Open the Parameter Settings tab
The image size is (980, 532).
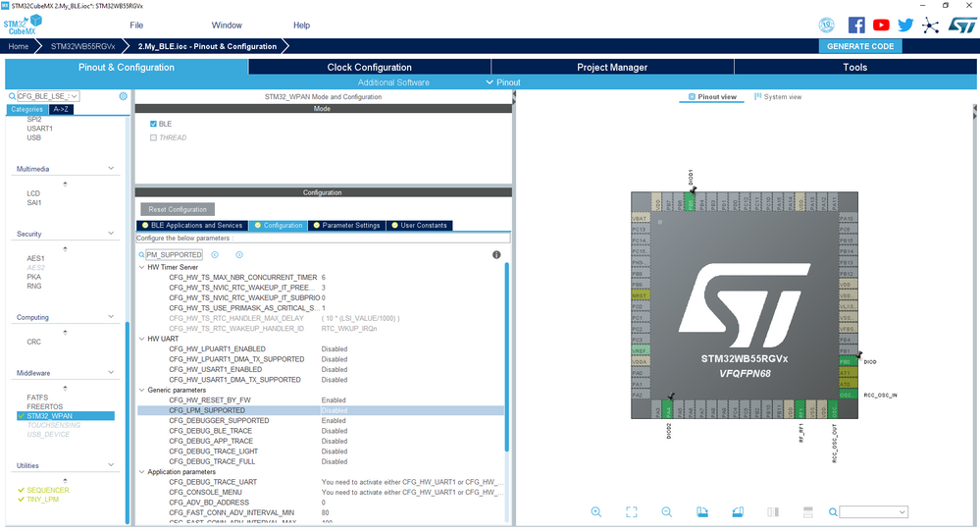(x=346, y=225)
